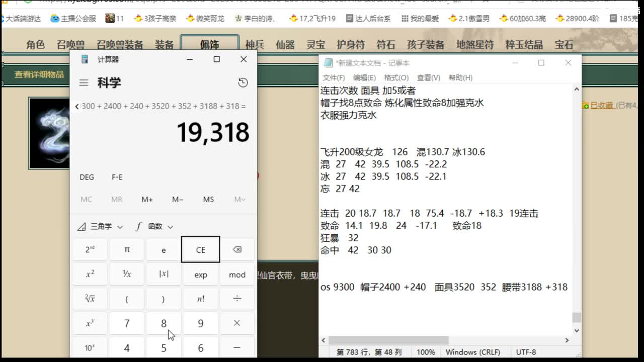Switch to the 仙器 tab
Image resolution: width=644 pixels, height=362 pixels.
(285, 45)
